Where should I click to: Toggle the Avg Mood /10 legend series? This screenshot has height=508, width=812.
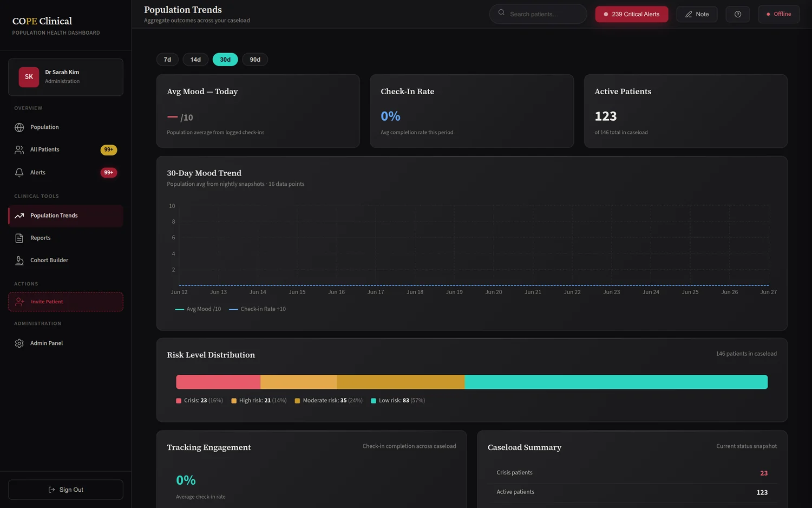pos(198,309)
